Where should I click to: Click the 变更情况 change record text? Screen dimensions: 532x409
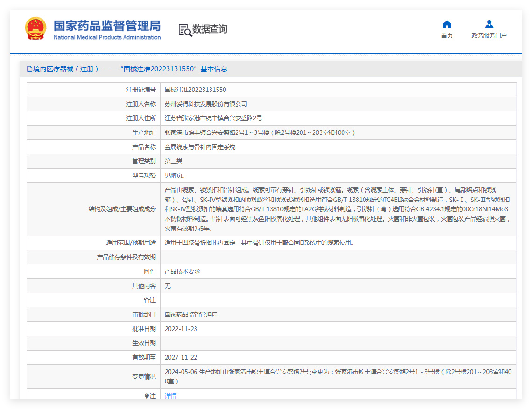(x=338, y=376)
